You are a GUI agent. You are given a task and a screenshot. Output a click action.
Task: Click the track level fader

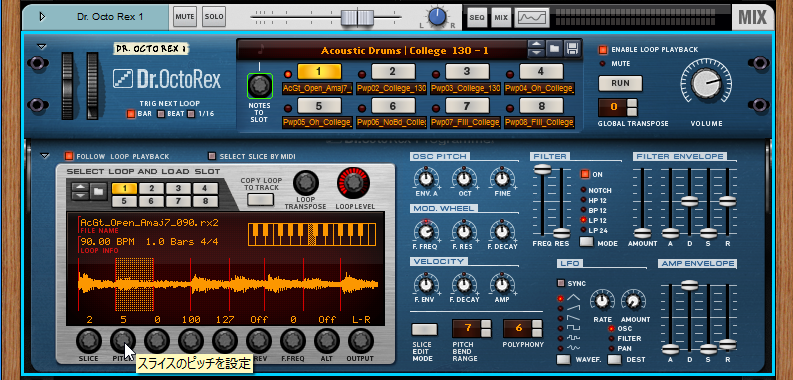[x=357, y=17]
